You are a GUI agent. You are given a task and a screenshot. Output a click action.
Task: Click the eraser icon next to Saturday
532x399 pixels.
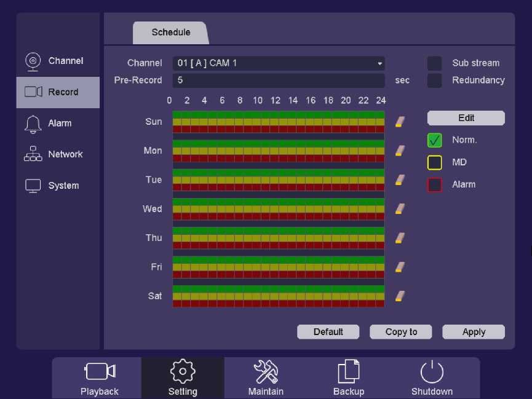click(x=400, y=296)
